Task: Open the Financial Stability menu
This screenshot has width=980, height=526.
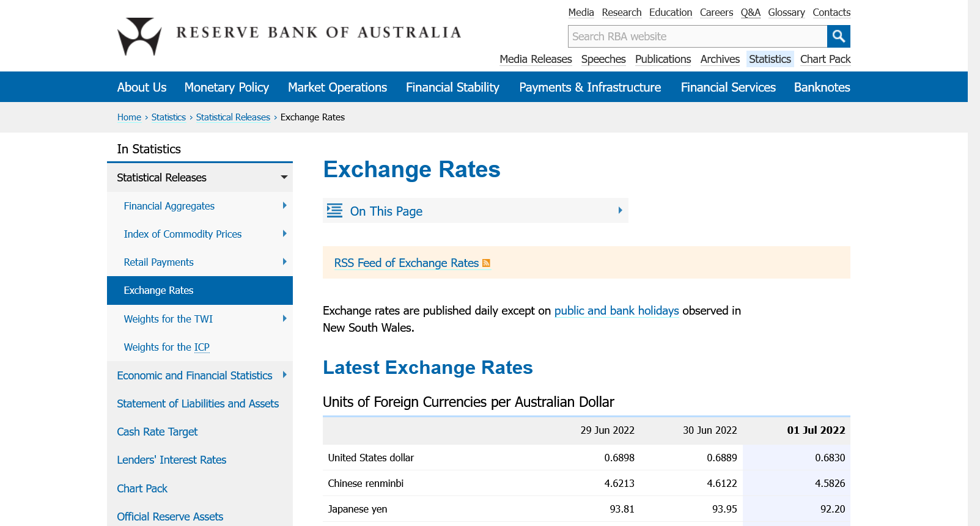Action: 452,87
